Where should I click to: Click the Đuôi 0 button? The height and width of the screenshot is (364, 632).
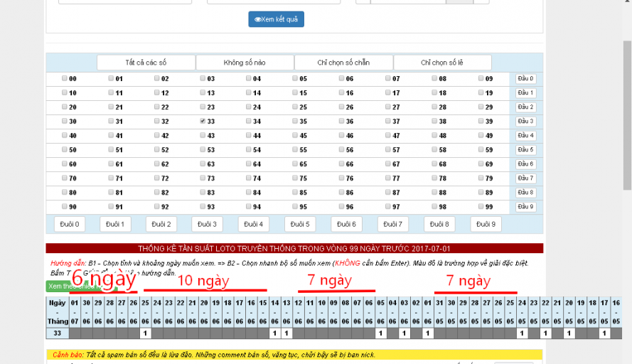point(70,224)
